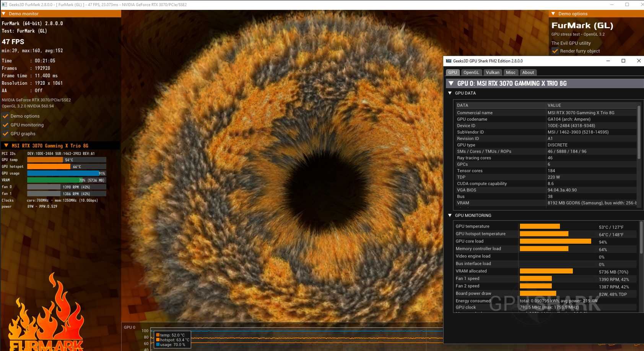Click the 47 FPS readout
The image size is (644, 351).
(x=13, y=42)
